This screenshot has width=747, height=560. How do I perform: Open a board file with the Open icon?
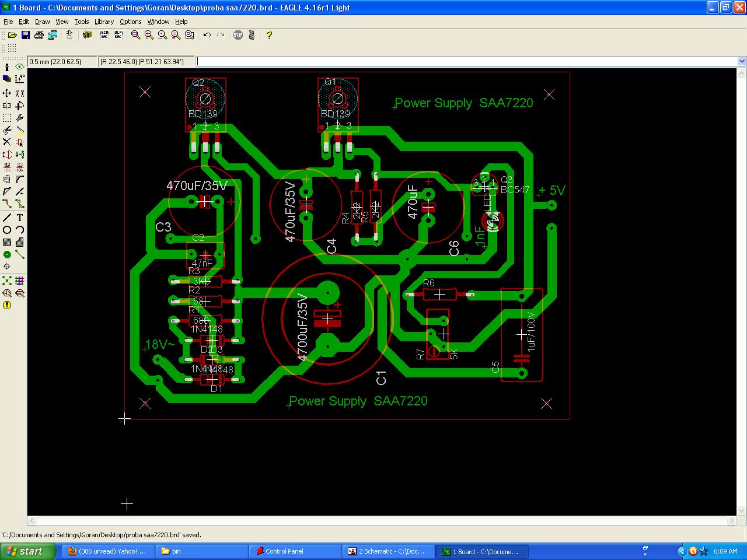coord(12,35)
